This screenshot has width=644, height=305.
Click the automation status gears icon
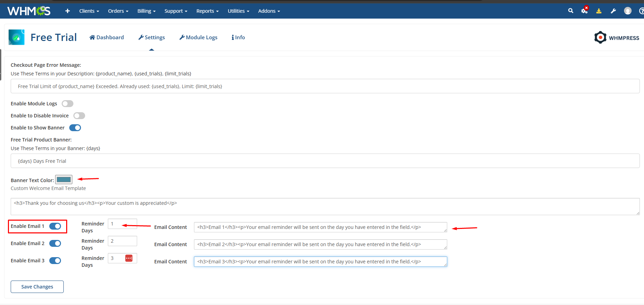tap(584, 11)
